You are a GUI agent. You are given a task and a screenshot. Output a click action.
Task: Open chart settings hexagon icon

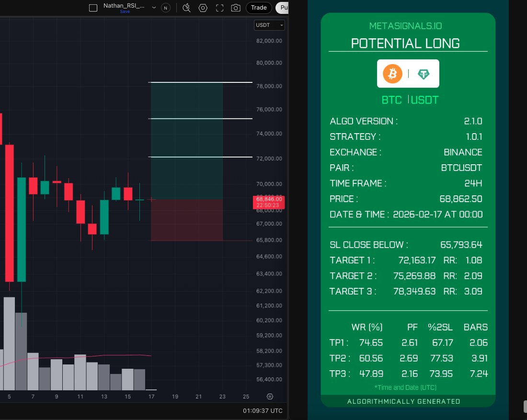[203, 8]
